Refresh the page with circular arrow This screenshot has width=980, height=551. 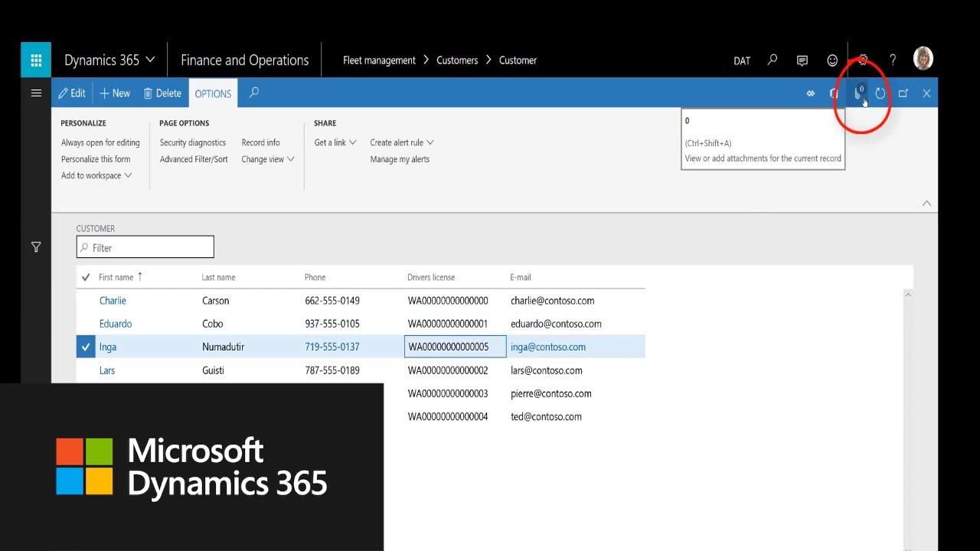pos(880,93)
